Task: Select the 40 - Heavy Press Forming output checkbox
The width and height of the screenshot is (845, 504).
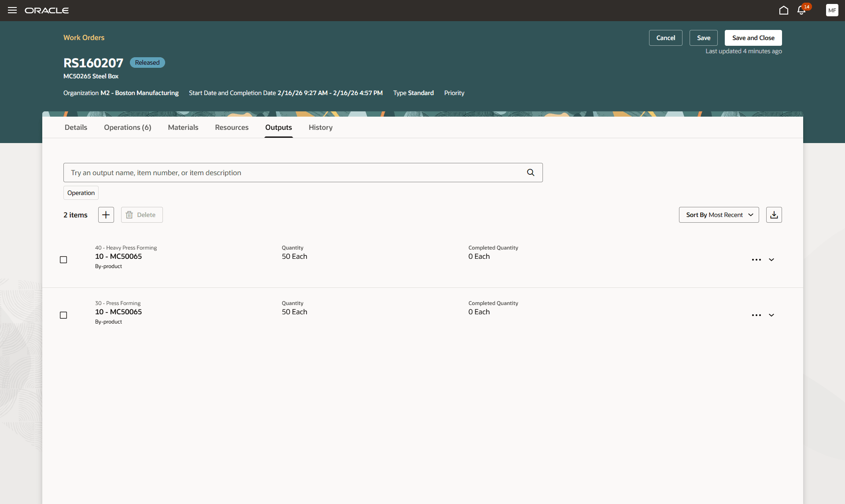Action: coord(63,260)
